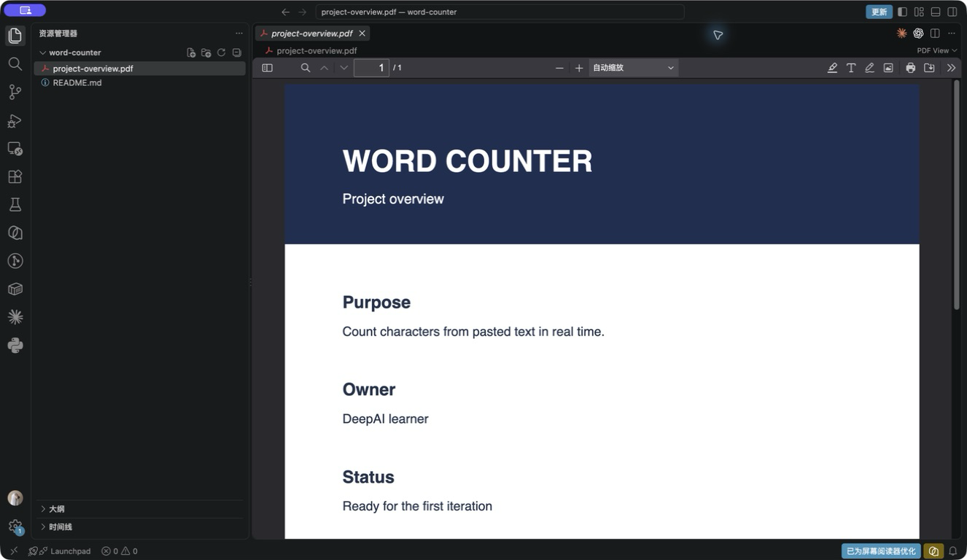Click the Launchpad status bar item
Image resolution: width=967 pixels, height=560 pixels.
tap(60, 551)
